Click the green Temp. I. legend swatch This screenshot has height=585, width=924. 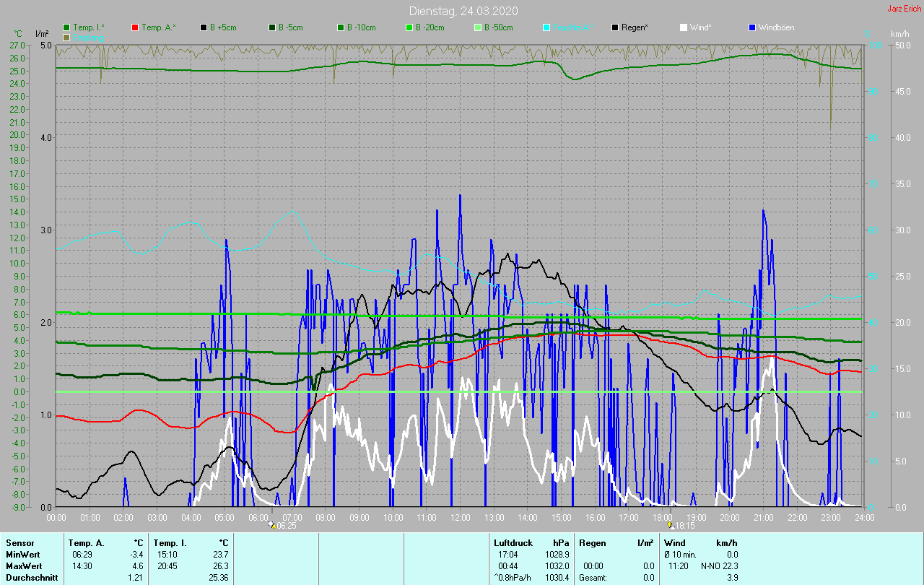click(x=67, y=27)
